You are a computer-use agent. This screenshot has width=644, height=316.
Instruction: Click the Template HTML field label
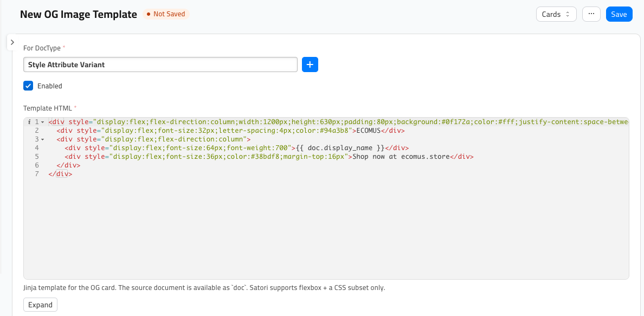pyautogui.click(x=47, y=108)
